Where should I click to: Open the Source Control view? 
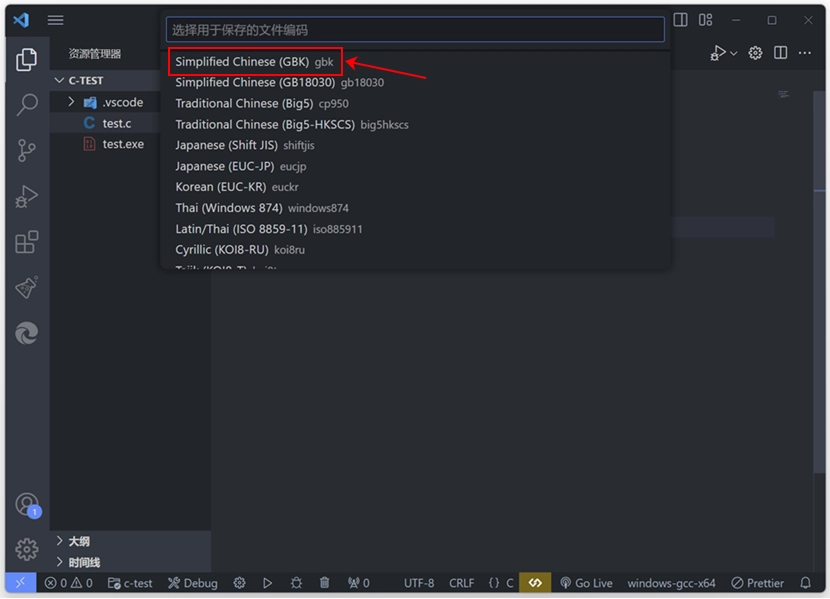pos(26,149)
